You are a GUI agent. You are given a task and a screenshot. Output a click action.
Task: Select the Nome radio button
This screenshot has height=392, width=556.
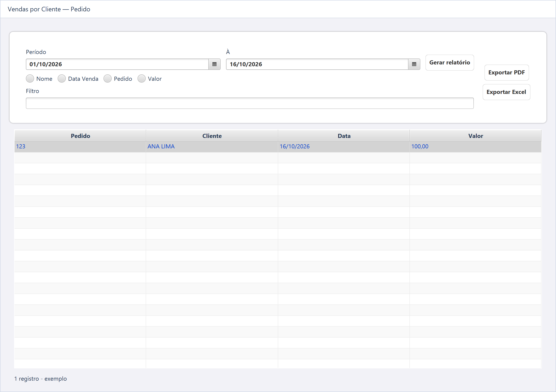[x=30, y=79]
